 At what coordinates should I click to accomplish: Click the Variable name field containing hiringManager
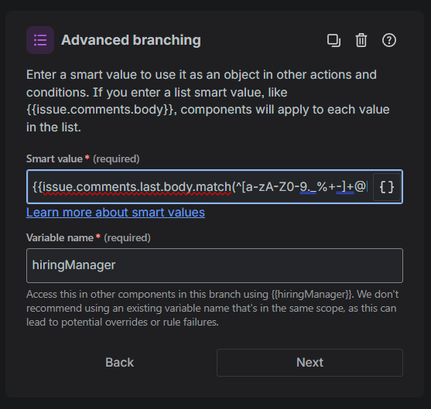[x=214, y=265]
